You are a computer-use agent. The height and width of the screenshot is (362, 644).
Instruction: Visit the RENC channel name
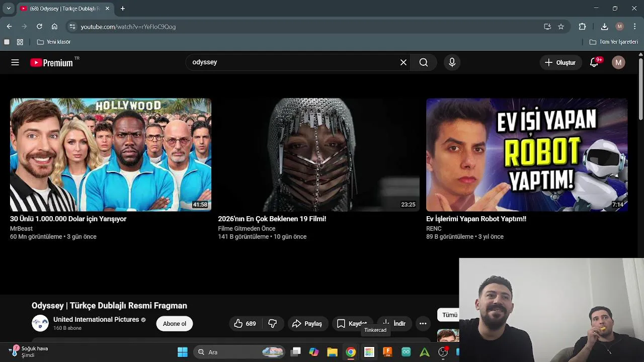click(x=434, y=228)
